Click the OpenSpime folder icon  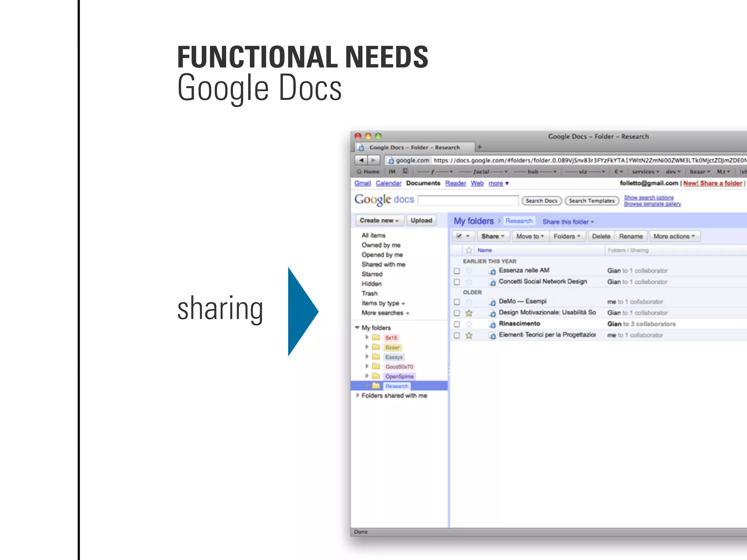click(x=376, y=376)
